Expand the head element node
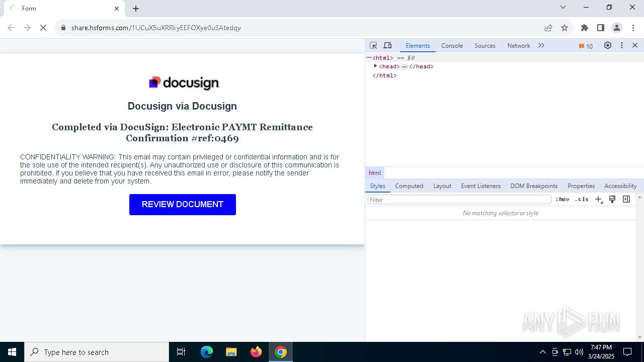 [x=375, y=66]
